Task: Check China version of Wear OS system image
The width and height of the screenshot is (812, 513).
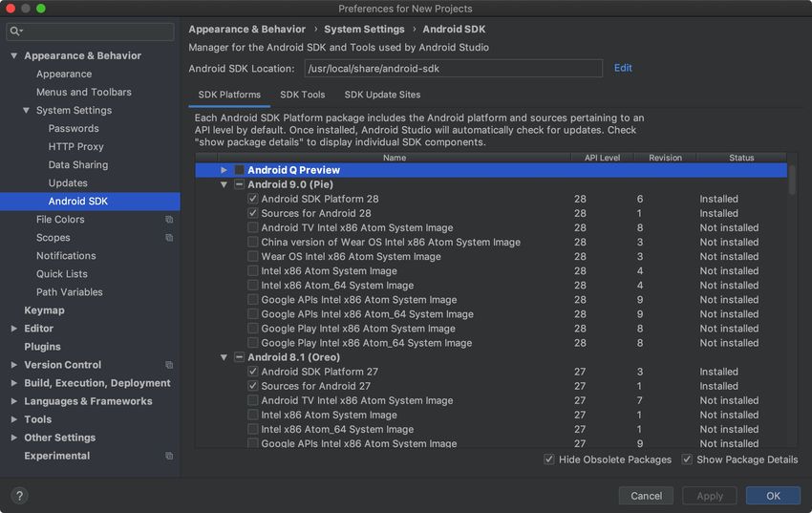Action: tap(252, 243)
